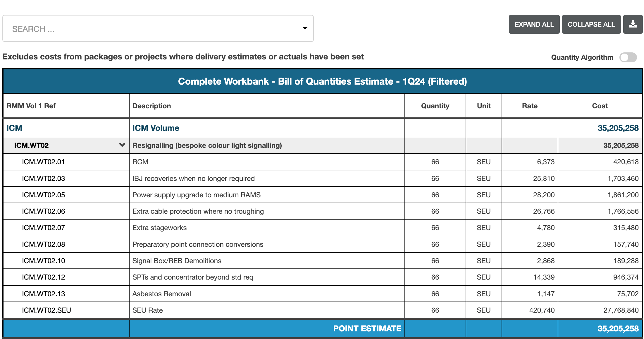Select the Asbestos Removal description

point(161,294)
